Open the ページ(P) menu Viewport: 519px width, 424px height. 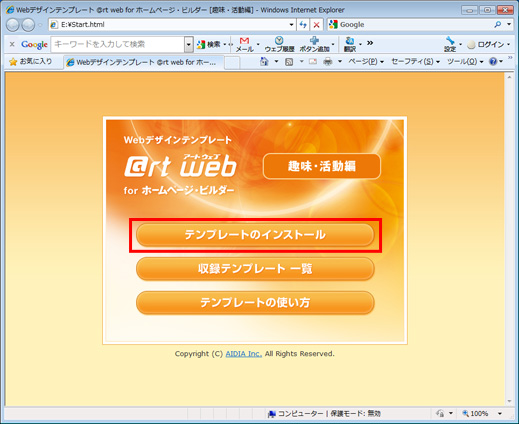click(x=366, y=62)
